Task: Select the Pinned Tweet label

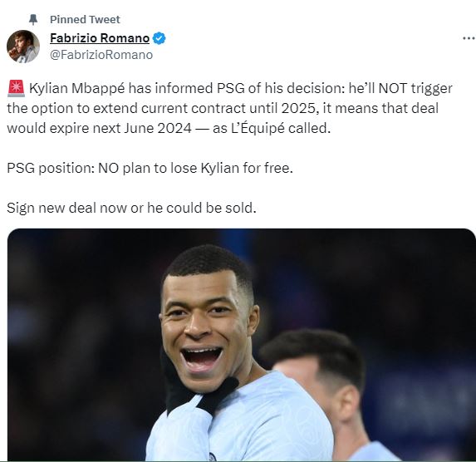Action: coord(85,19)
